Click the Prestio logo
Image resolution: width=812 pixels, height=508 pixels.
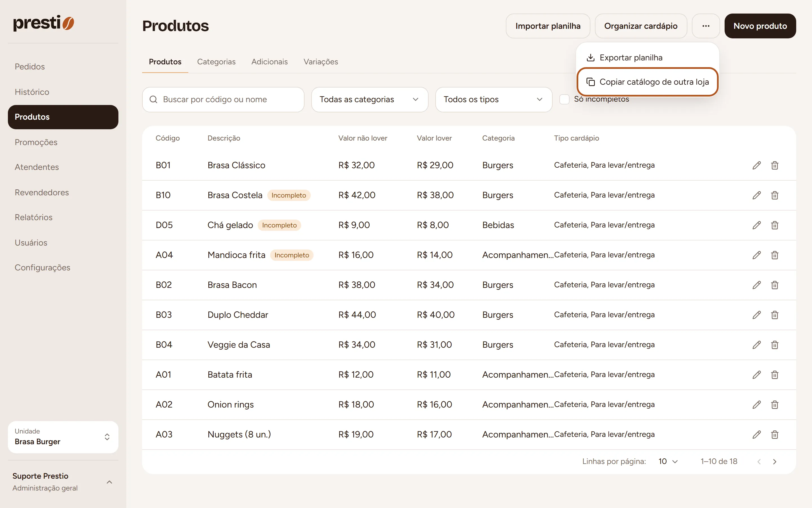coord(44,23)
